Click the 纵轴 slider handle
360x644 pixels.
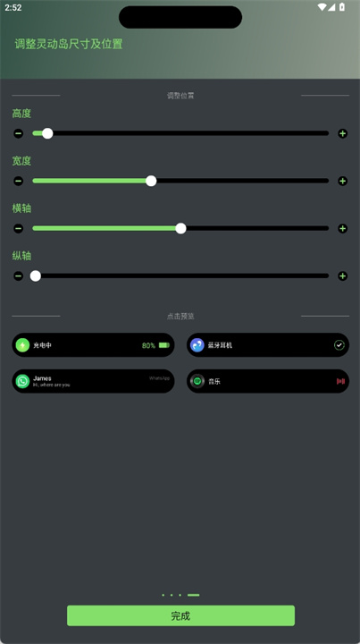pos(36,276)
